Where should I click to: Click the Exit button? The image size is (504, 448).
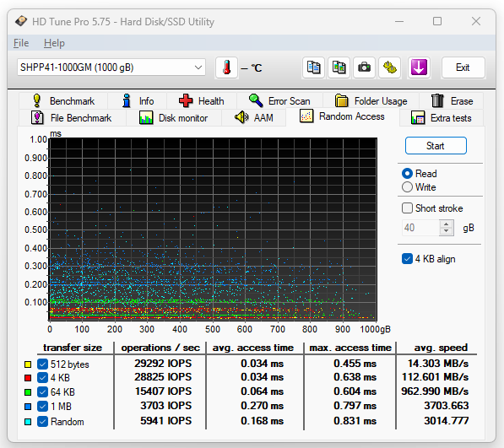click(463, 67)
